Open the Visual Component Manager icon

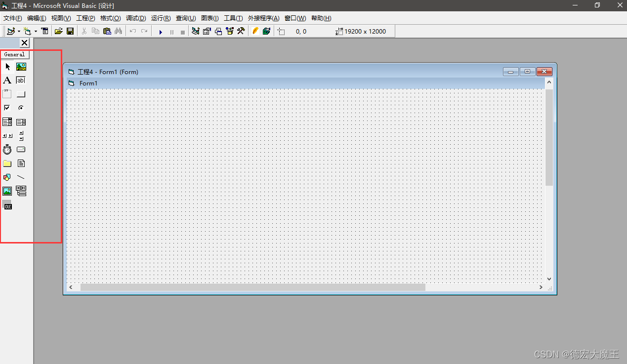pyautogui.click(x=267, y=31)
